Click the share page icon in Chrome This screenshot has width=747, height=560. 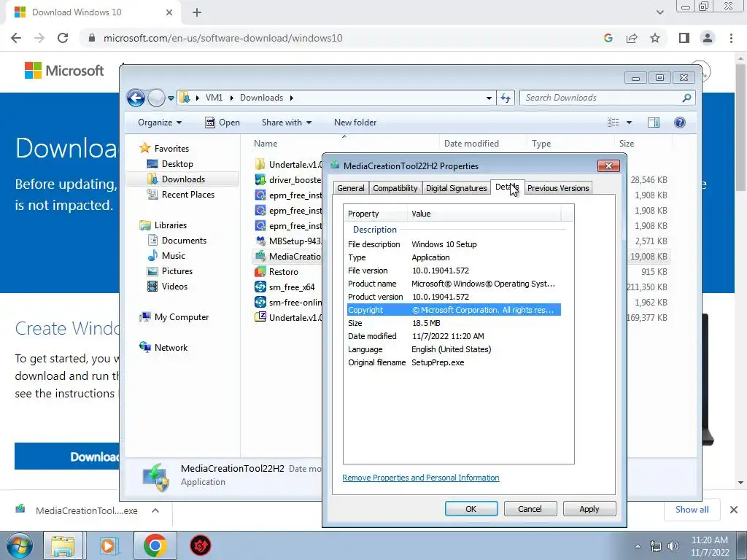pyautogui.click(x=632, y=38)
